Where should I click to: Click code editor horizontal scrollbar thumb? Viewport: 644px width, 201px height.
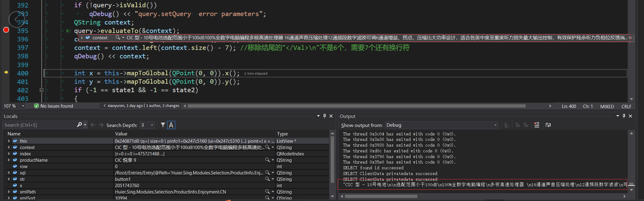tap(357, 106)
